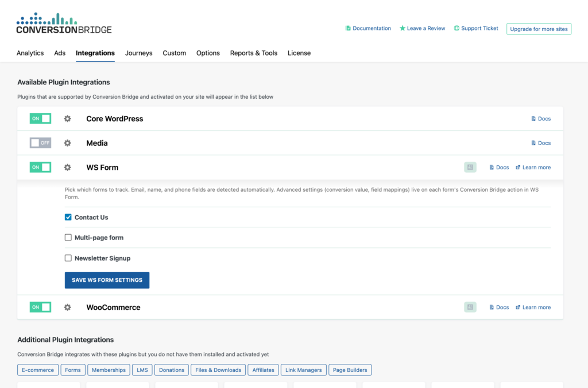Open the Ads tab
This screenshot has width=588, height=388.
[x=60, y=53]
